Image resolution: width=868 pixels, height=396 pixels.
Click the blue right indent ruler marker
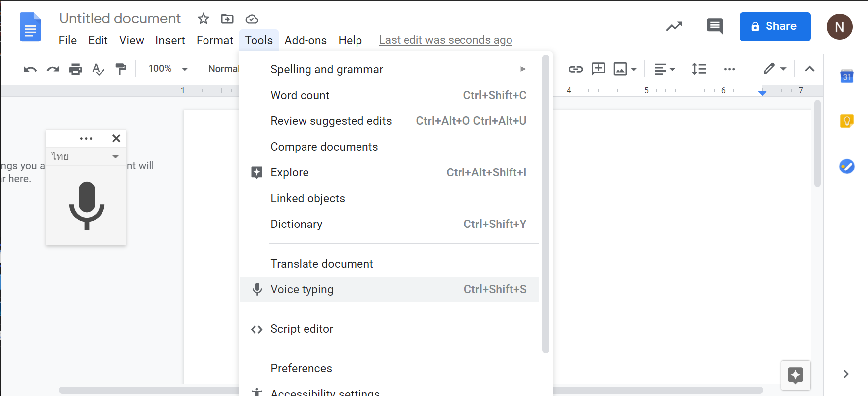point(763,93)
